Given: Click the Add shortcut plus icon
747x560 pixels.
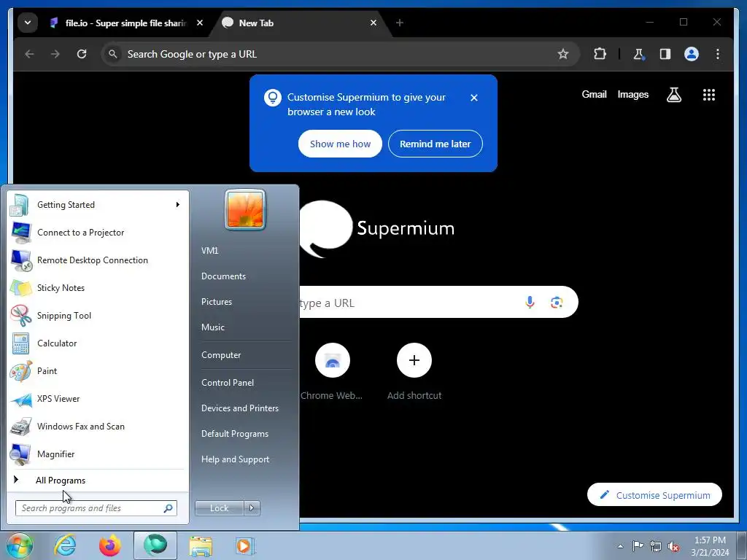Looking at the screenshot, I should pos(414,360).
